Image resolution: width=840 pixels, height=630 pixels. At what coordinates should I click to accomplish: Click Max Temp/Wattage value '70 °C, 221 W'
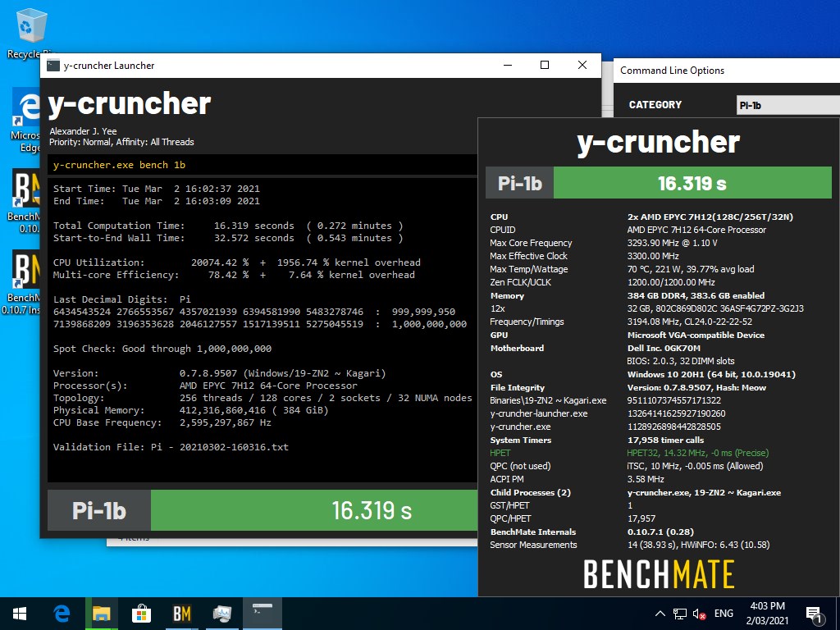pyautogui.click(x=691, y=269)
